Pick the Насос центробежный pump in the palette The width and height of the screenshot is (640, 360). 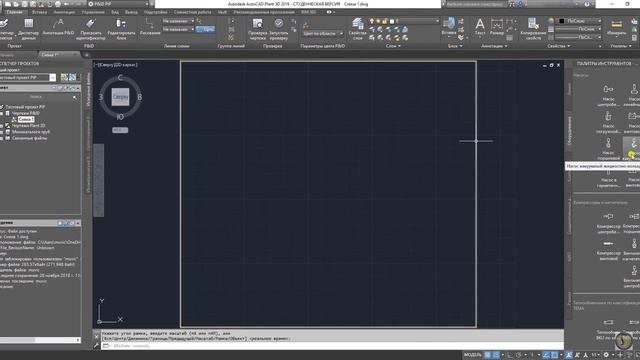click(608, 96)
